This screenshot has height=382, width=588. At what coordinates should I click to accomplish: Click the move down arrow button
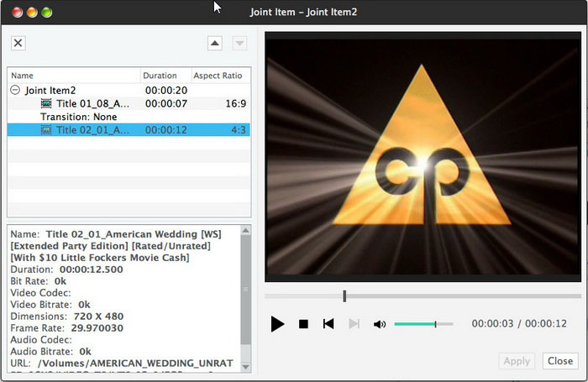click(x=239, y=44)
